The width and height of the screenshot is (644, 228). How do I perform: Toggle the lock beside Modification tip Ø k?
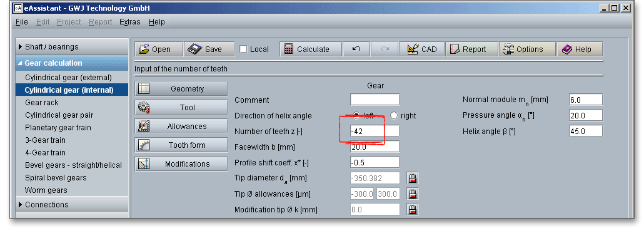413,209
